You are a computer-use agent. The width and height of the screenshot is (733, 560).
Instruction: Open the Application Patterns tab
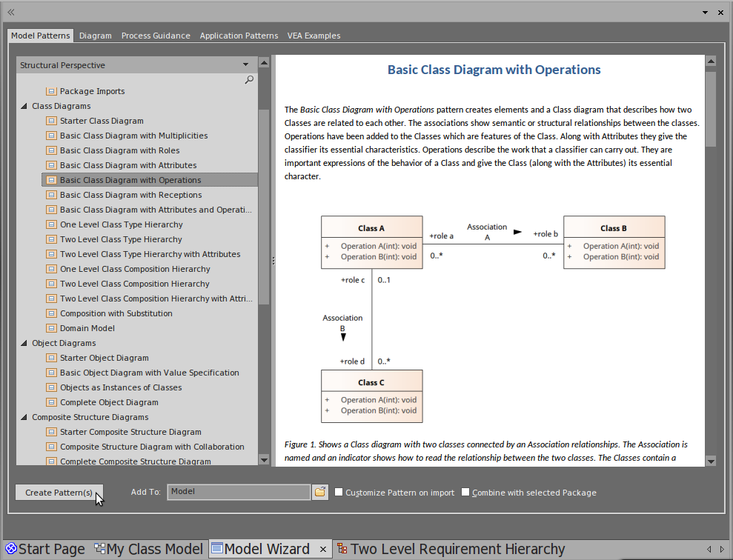coord(239,36)
